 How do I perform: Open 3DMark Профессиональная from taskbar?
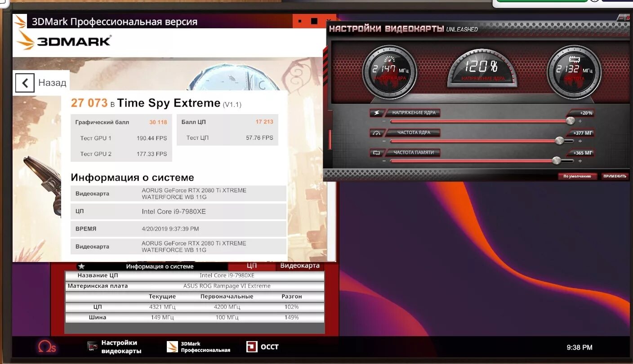pyautogui.click(x=199, y=347)
